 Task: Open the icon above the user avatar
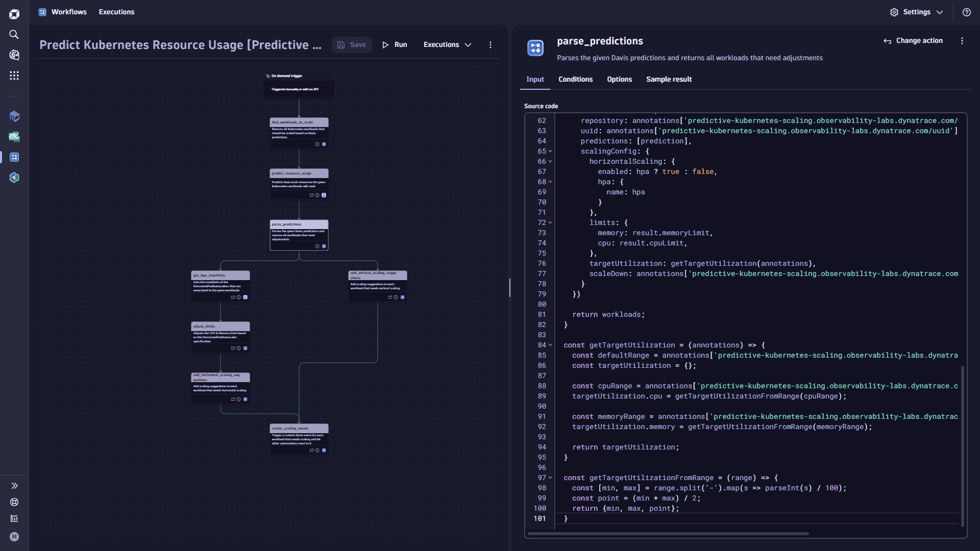14,518
